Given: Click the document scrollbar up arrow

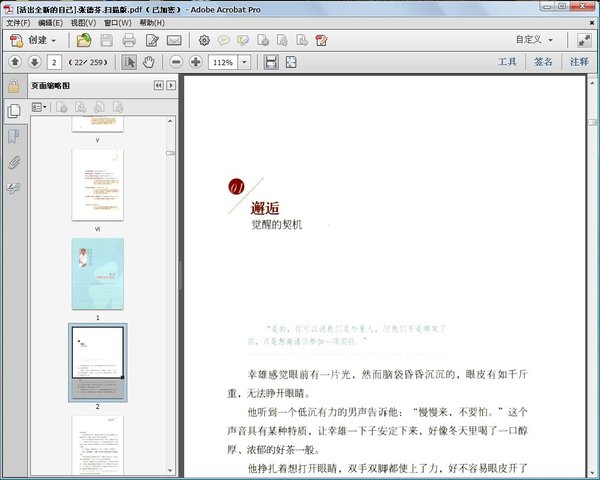Looking at the screenshot, I should pyautogui.click(x=592, y=82).
